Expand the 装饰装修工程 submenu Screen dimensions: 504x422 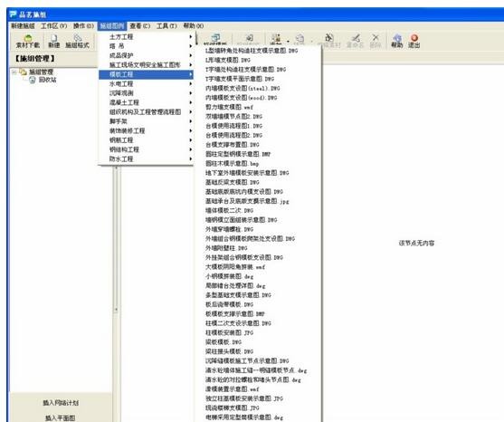[146, 130]
